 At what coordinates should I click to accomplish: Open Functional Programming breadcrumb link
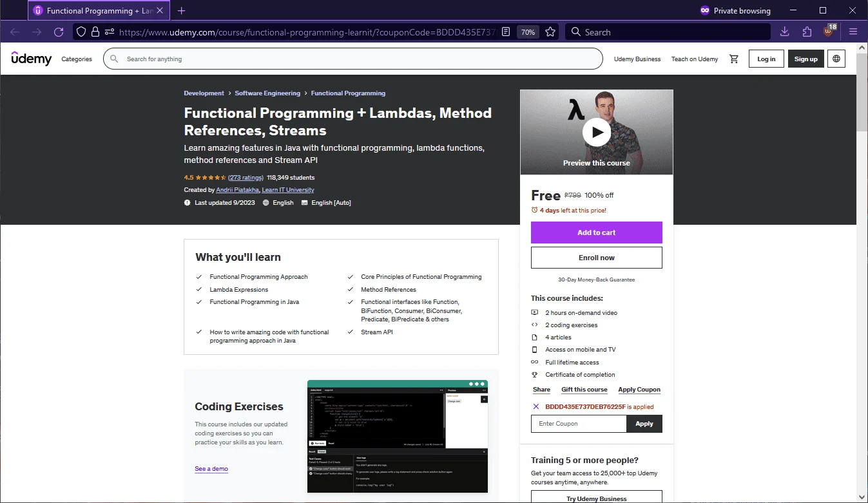348,93
